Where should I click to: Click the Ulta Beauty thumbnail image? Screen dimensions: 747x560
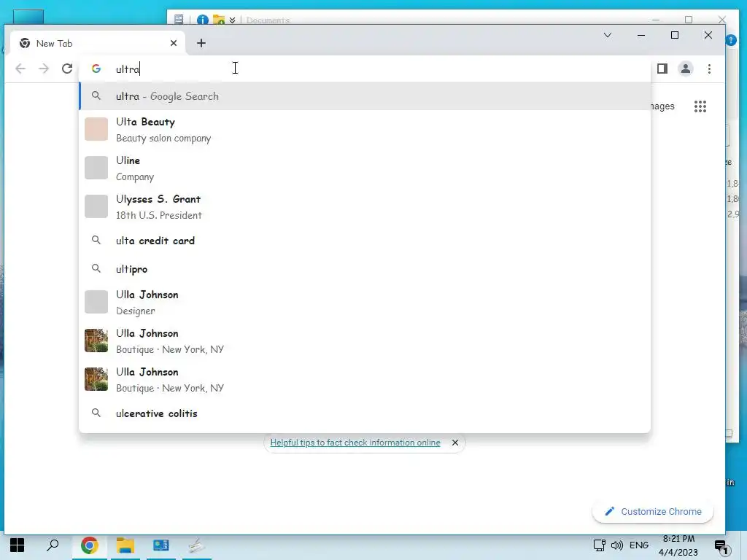click(96, 130)
